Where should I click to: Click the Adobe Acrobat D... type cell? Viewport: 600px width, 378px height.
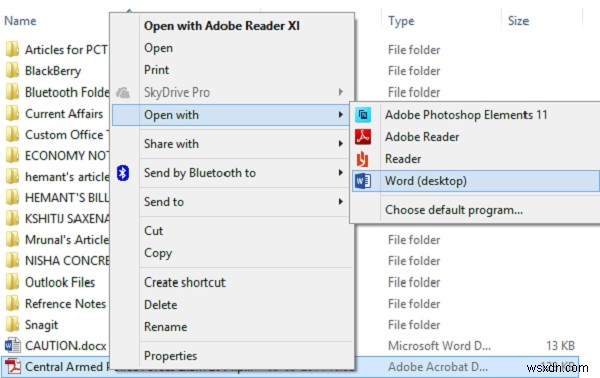pos(438,367)
